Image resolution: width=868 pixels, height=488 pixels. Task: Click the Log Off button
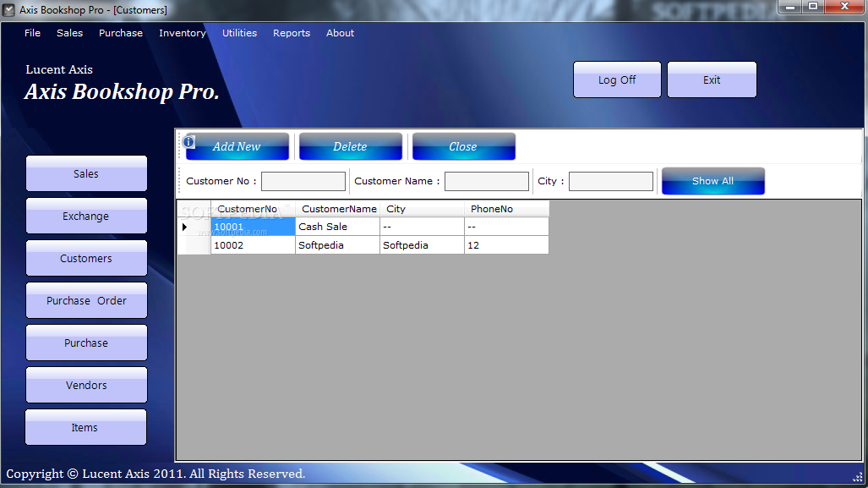pyautogui.click(x=617, y=80)
